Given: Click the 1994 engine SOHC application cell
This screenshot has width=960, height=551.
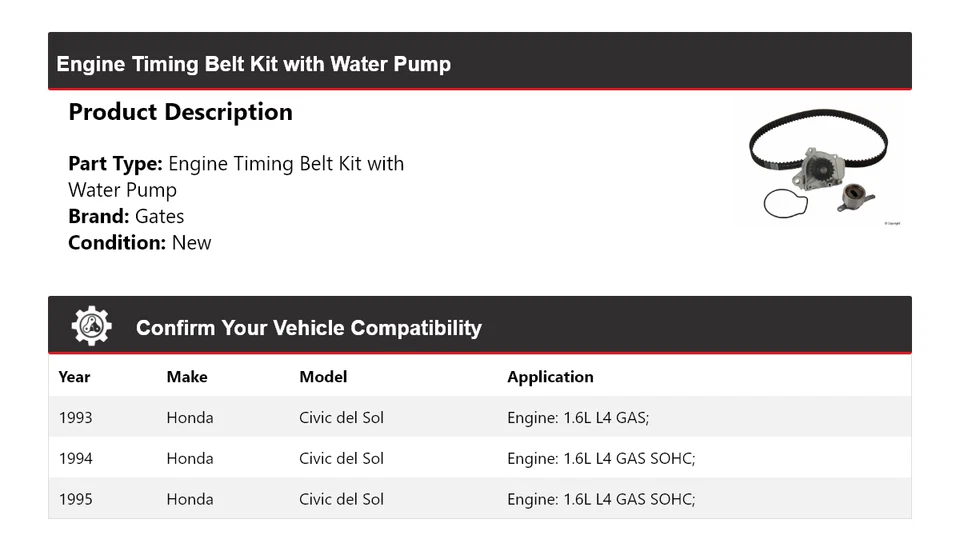Looking at the screenshot, I should click(x=601, y=458).
